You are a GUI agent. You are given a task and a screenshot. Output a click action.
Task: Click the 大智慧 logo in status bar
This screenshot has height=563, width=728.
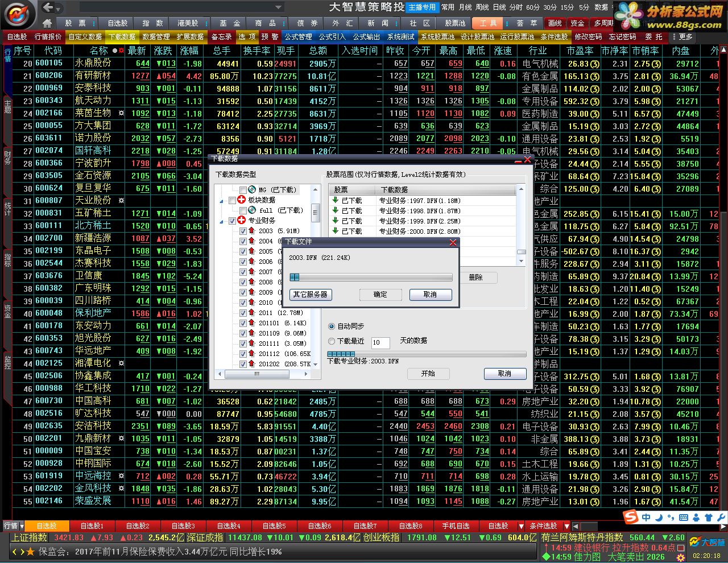[x=707, y=542]
